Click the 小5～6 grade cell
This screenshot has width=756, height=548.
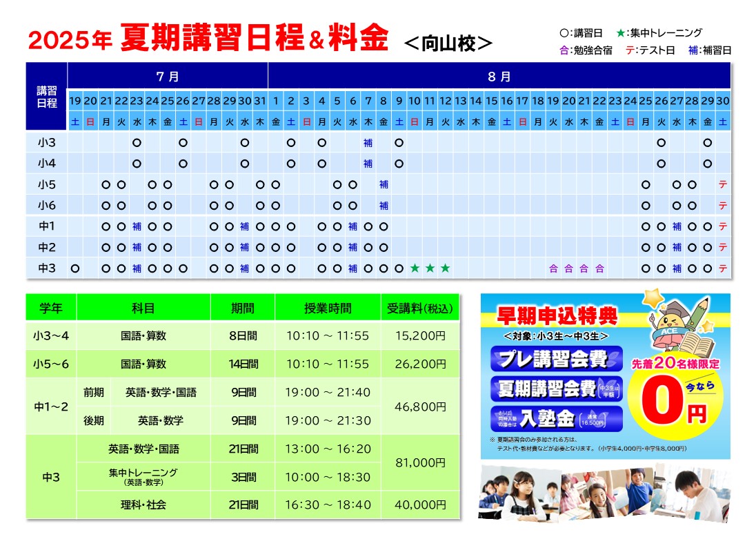click(51, 364)
